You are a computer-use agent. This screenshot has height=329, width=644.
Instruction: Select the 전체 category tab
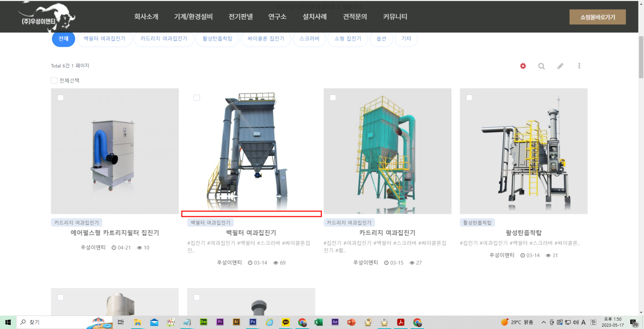(64, 39)
